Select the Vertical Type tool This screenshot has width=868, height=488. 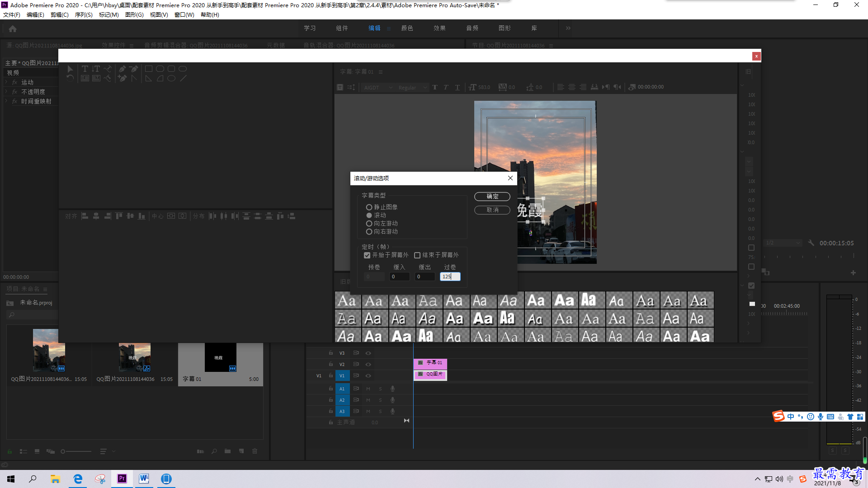[x=96, y=69]
